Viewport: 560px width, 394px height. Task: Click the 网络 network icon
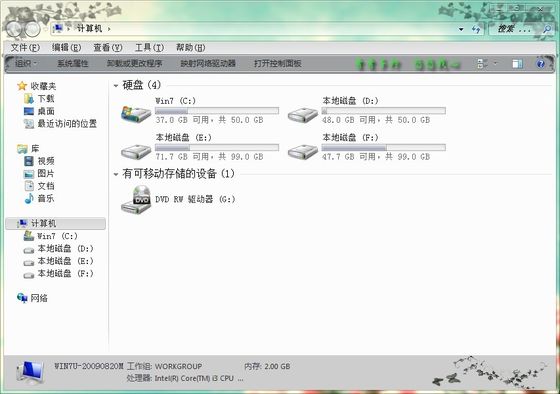coord(22,298)
